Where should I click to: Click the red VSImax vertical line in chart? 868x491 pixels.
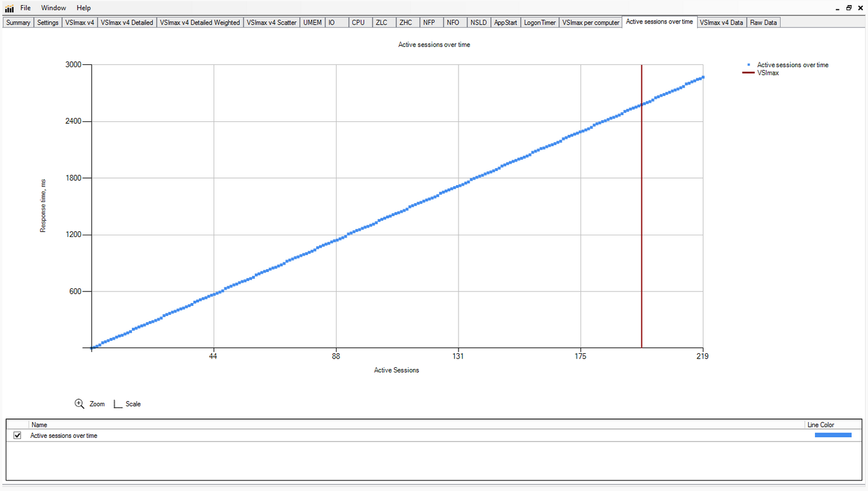pyautogui.click(x=642, y=234)
